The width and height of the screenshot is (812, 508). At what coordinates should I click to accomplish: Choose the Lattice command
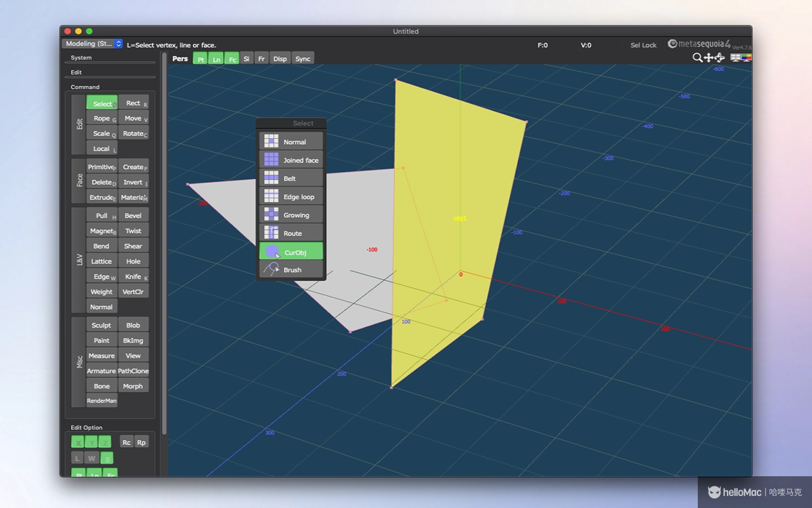pyautogui.click(x=102, y=261)
